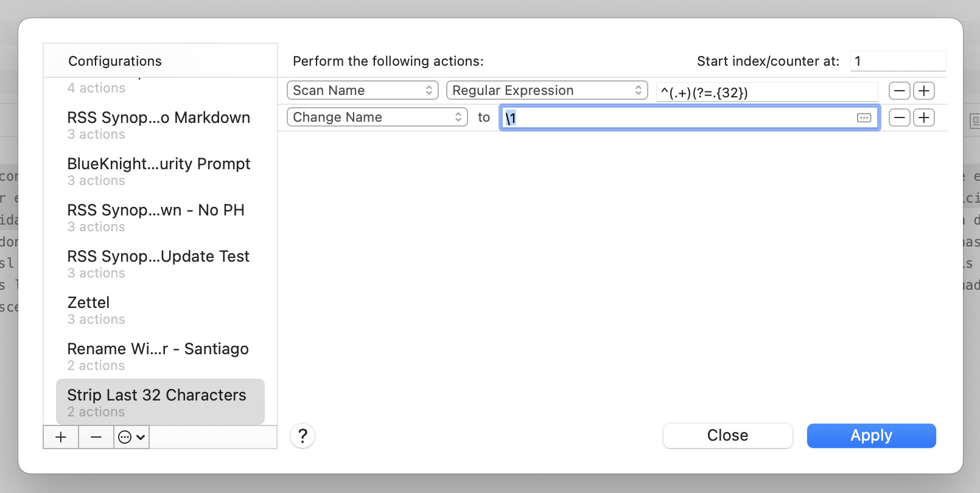This screenshot has width=980, height=493.
Task: Add an action after Scan Name row
Action: pyautogui.click(x=924, y=91)
